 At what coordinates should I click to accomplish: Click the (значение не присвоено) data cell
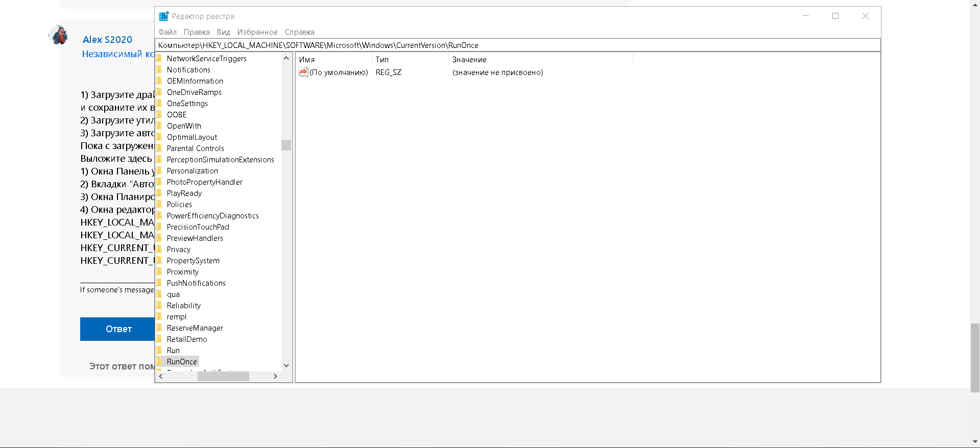(498, 72)
